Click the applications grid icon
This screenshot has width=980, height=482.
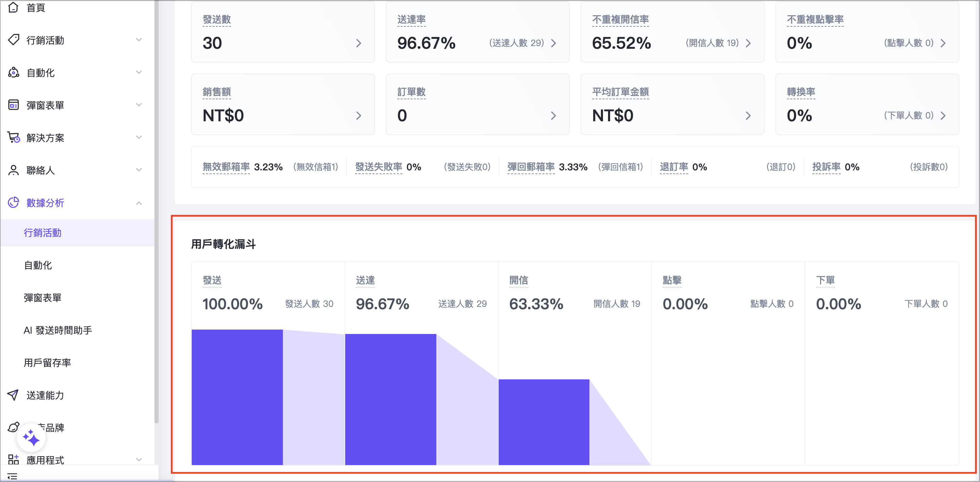(x=14, y=460)
